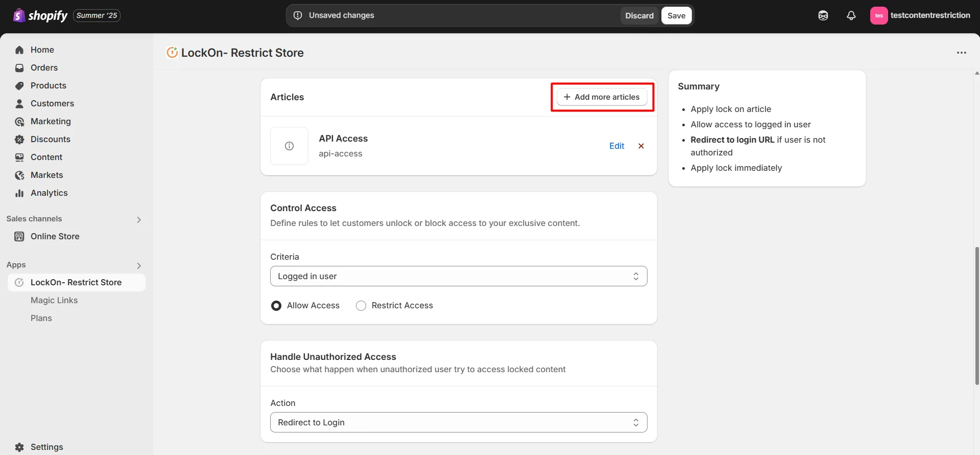Viewport: 980px width, 455px height.
Task: Click the Customers person icon
Action: 19,104
